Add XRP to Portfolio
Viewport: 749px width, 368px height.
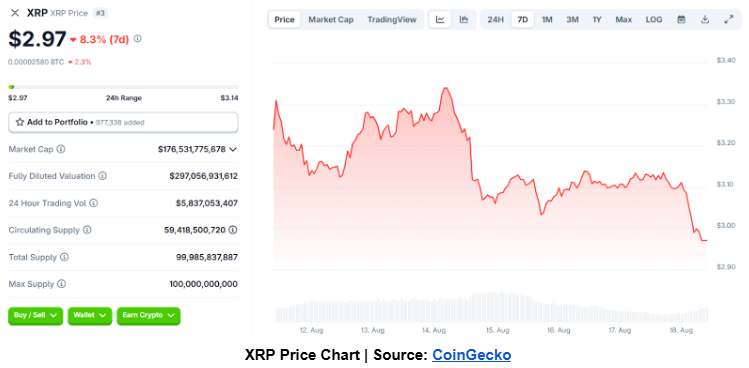click(x=123, y=122)
